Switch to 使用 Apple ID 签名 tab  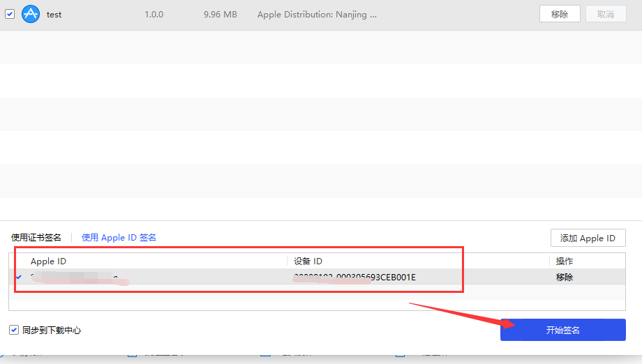click(x=119, y=238)
